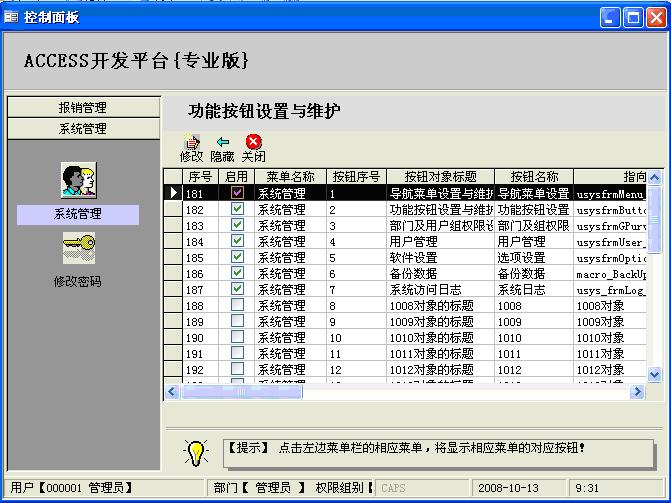Image resolution: width=671 pixels, height=503 pixels.
Task: Click the 控制面板 title bar icon
Action: click(11, 17)
